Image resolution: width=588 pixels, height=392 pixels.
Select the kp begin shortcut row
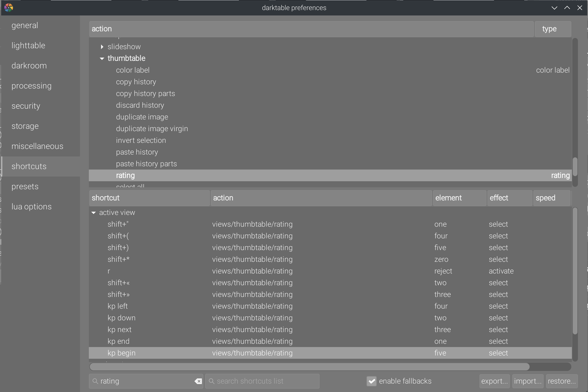point(330,353)
